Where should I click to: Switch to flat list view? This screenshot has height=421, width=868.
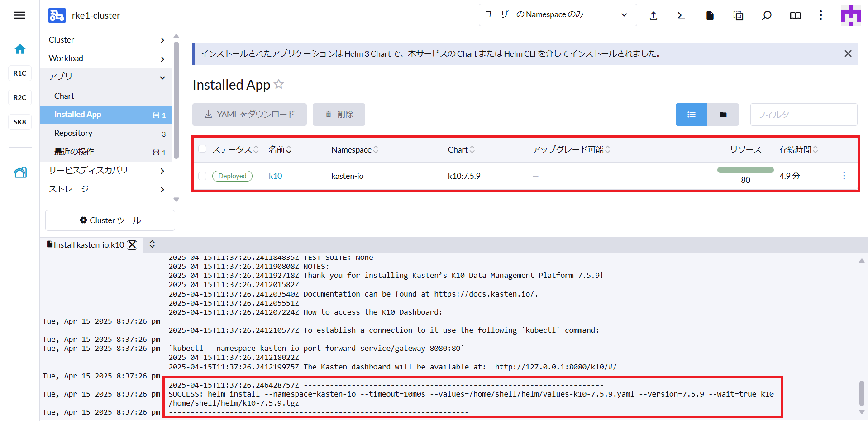[692, 115]
